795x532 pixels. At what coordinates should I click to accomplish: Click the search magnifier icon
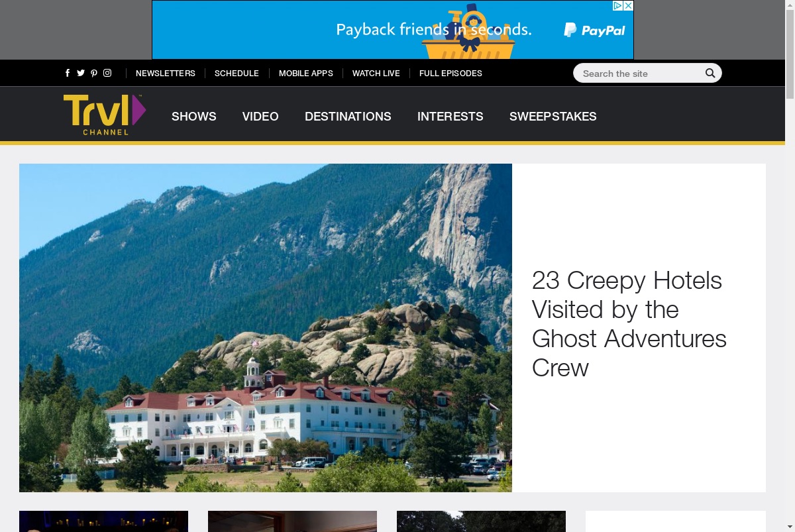click(710, 74)
